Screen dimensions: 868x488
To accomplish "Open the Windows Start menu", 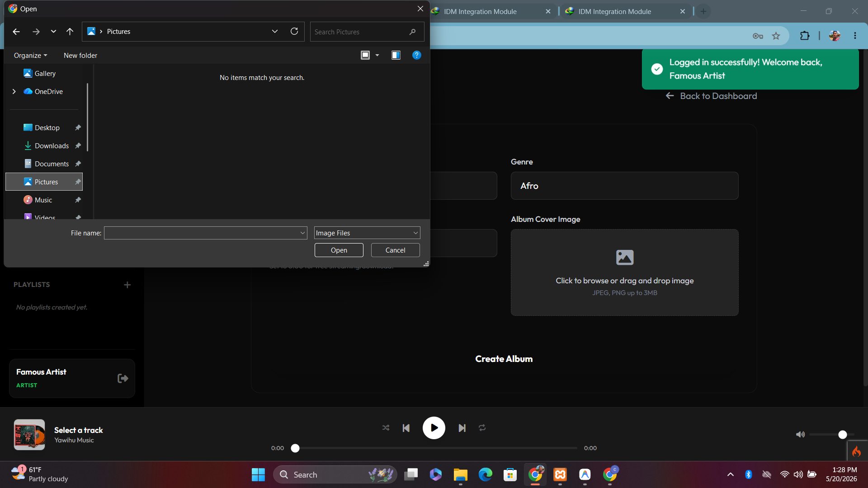I will pyautogui.click(x=258, y=474).
